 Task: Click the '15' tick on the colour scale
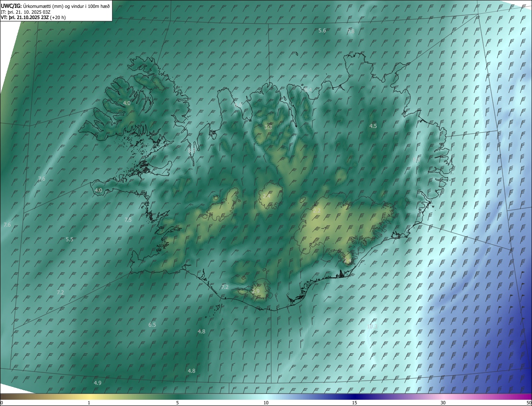(x=355, y=403)
